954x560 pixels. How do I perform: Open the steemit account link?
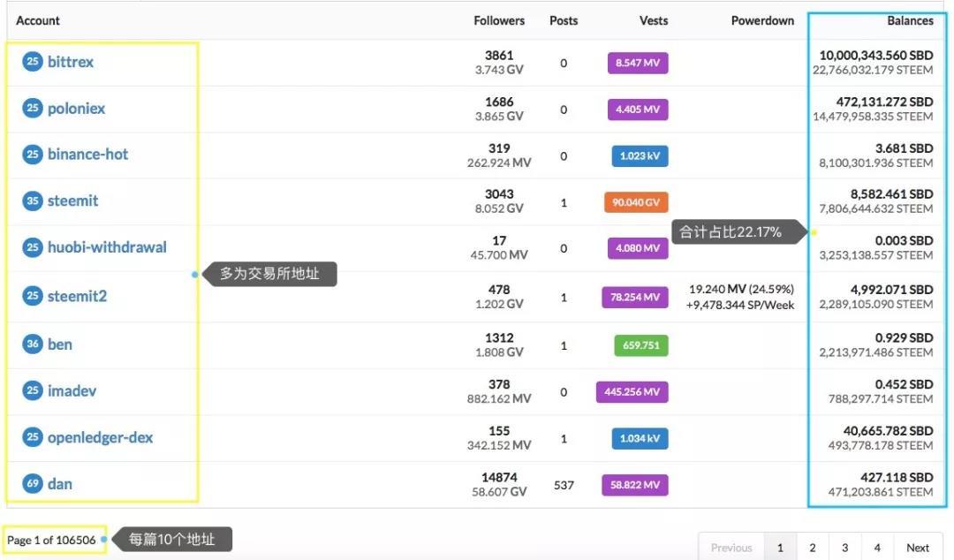pyautogui.click(x=72, y=201)
